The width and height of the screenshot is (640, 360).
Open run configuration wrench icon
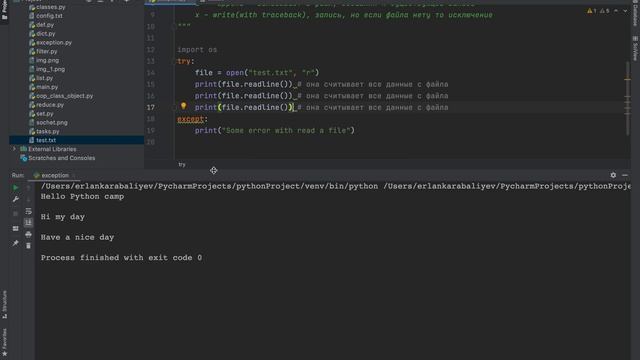coord(16,199)
